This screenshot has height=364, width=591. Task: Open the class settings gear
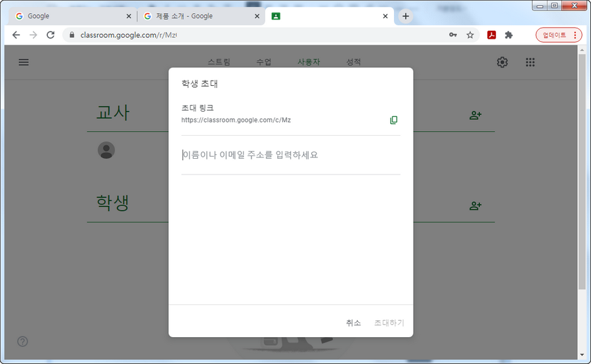[x=502, y=62]
